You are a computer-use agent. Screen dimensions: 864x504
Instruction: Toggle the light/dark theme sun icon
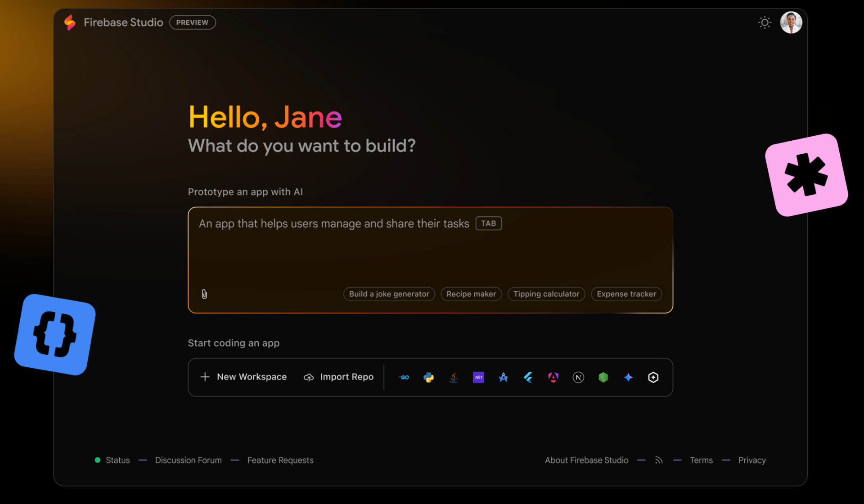765,22
